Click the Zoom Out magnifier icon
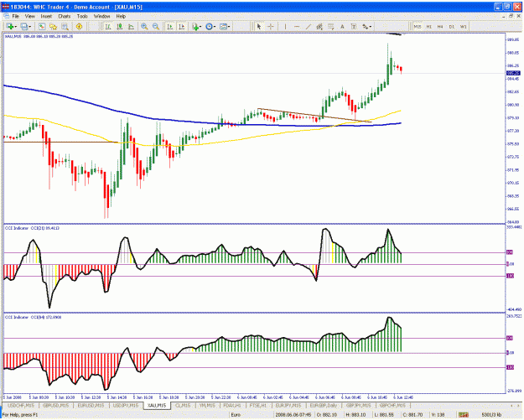The image size is (524, 420). [156, 26]
